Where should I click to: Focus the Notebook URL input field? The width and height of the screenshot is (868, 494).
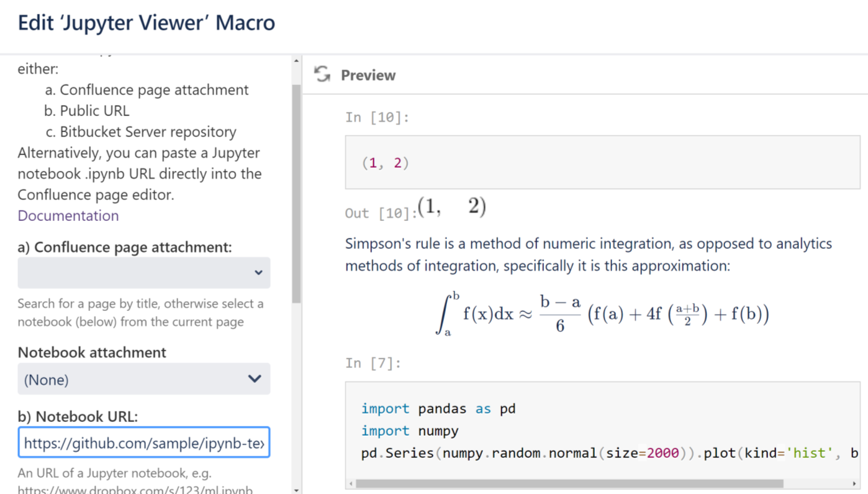pyautogui.click(x=144, y=443)
